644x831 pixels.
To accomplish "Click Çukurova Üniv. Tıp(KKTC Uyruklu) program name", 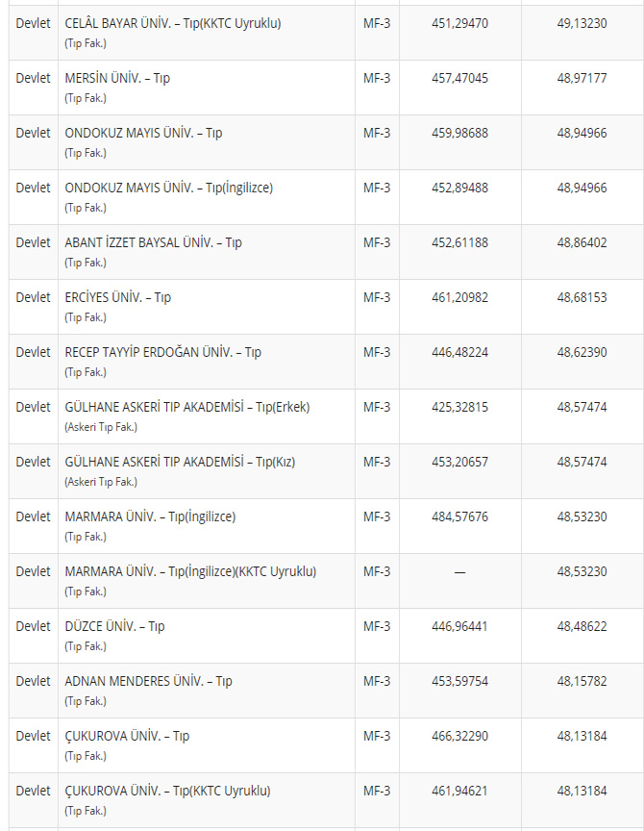I will (168, 791).
